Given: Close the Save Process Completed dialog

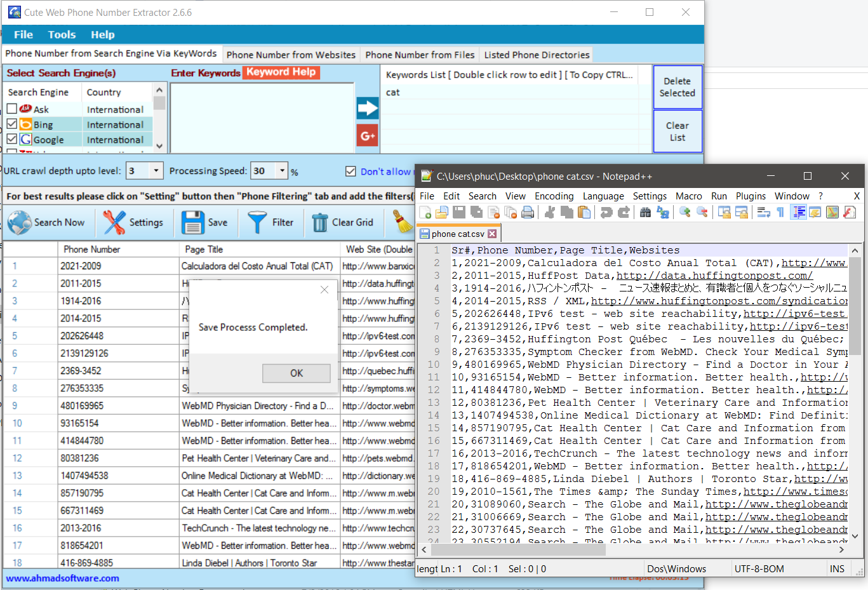Looking at the screenshot, I should (324, 290).
